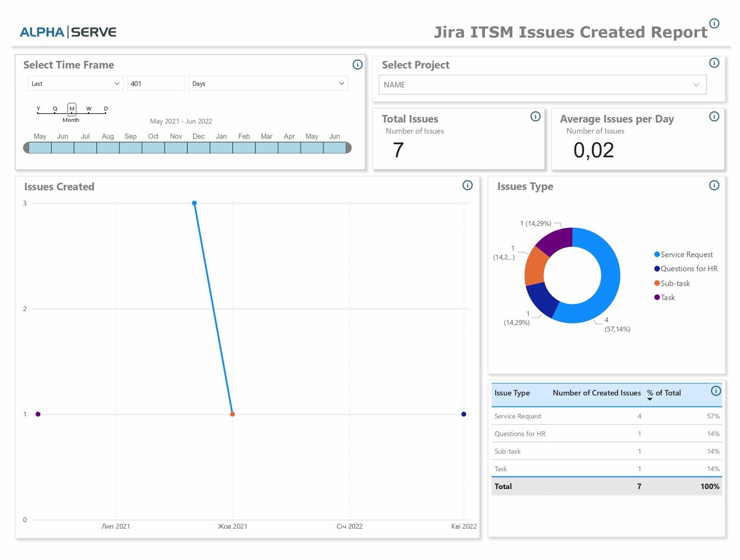Click the 401 days input field
740x560 pixels.
tap(155, 83)
